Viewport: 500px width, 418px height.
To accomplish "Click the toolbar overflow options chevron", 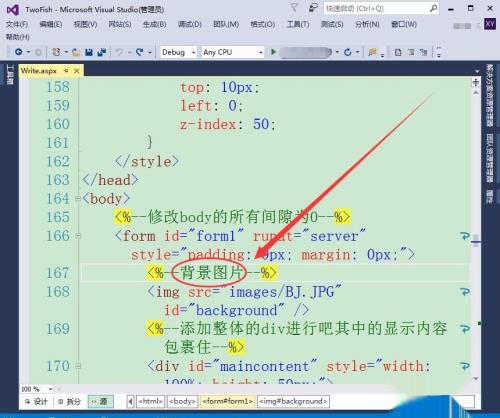I will pyautogui.click(x=439, y=52).
